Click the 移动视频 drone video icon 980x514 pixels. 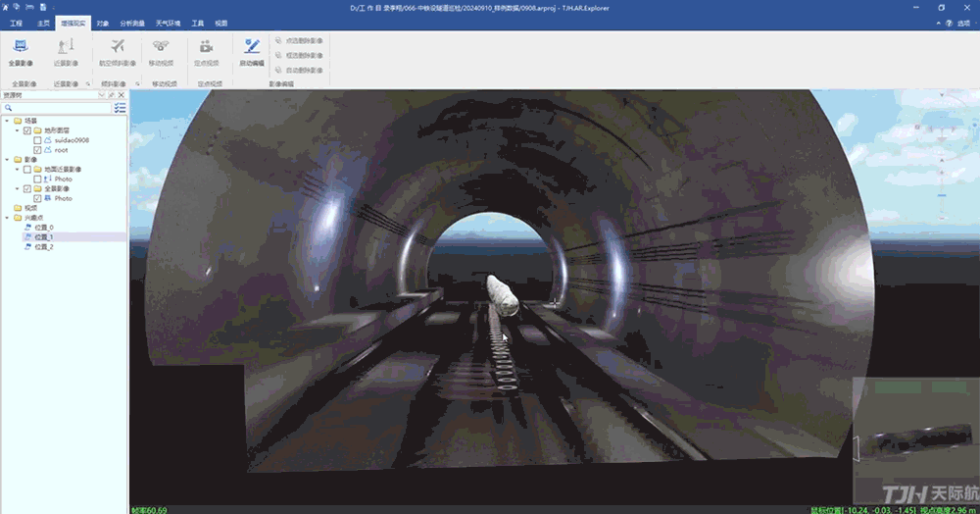click(161, 48)
